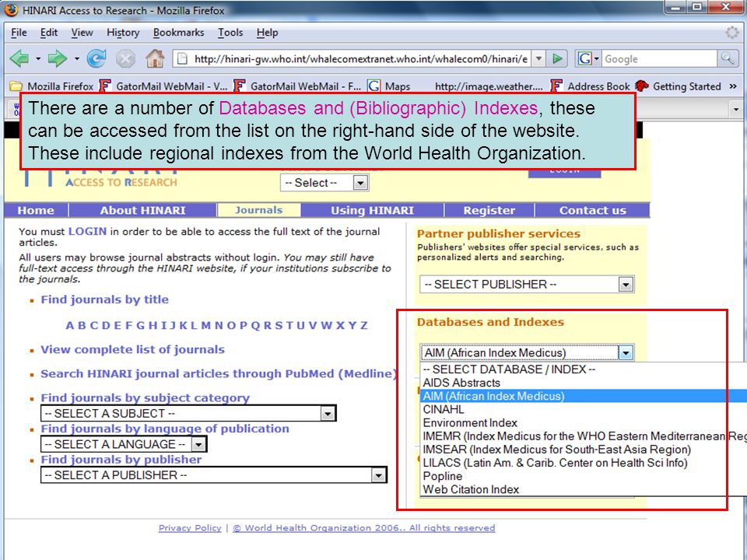Click the address bar URL field
The image size is (747, 560).
coord(360,58)
